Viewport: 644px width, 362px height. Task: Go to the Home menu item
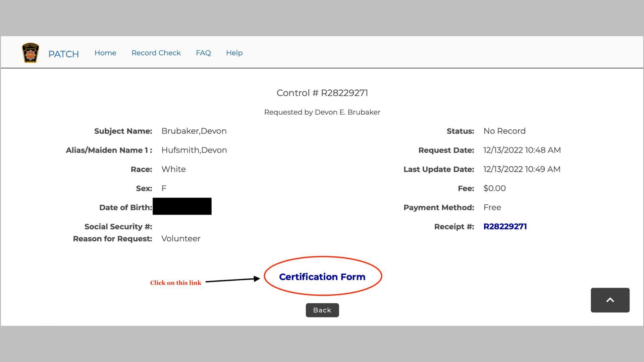click(x=105, y=53)
